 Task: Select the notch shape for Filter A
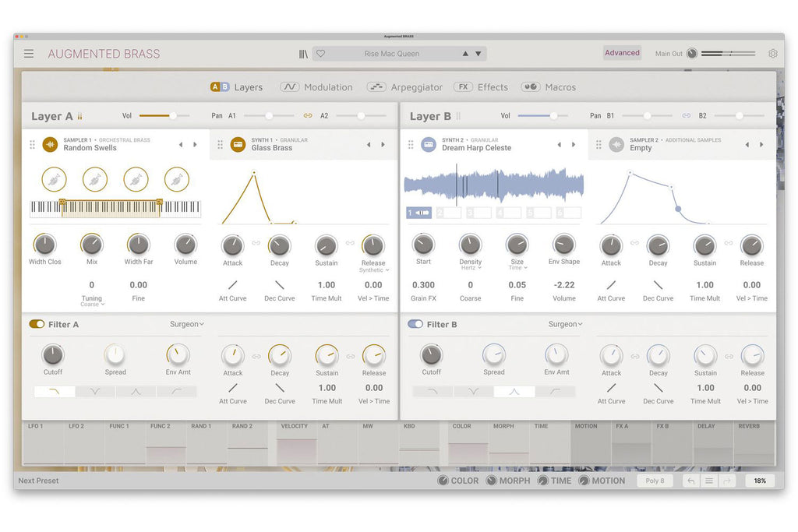click(95, 392)
